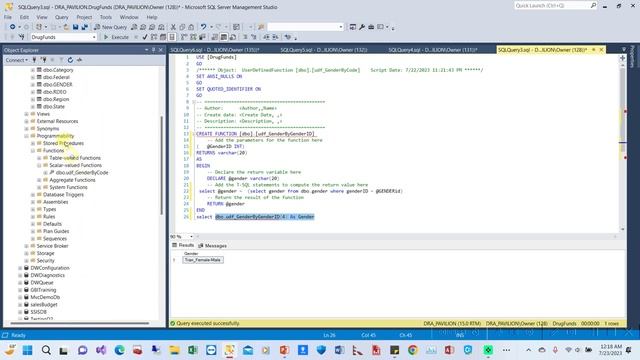640x360 pixels.
Task: Click the Results to Grid icon
Action: click(224, 37)
